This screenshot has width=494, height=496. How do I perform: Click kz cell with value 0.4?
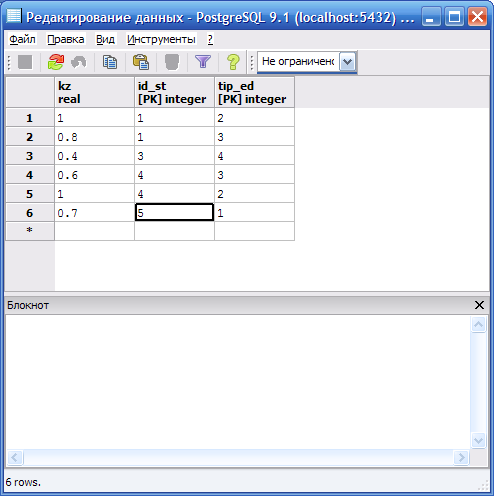pyautogui.click(x=94, y=156)
